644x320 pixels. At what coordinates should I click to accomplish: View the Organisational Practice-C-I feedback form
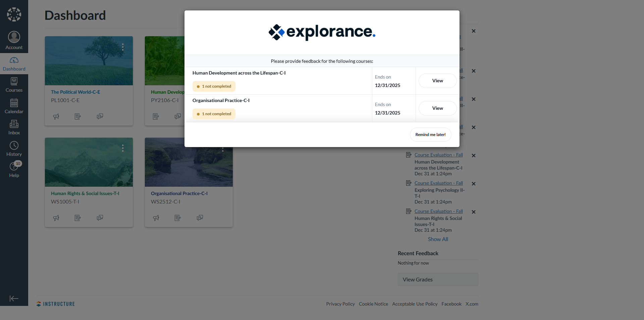click(x=437, y=108)
